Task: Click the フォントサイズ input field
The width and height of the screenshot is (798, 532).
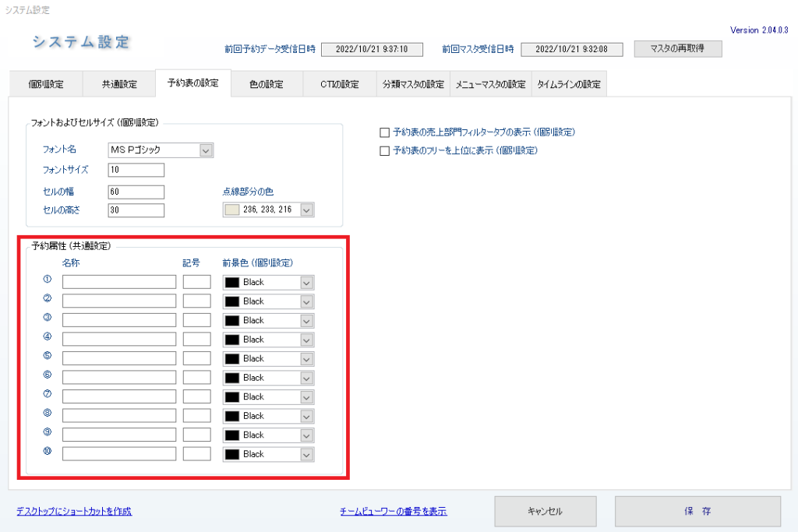Action: click(x=136, y=170)
